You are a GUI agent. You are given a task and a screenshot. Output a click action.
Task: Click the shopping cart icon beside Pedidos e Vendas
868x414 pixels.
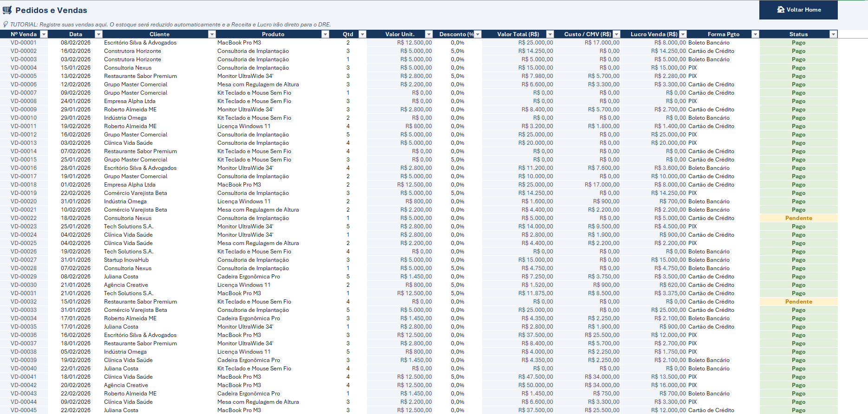[7, 10]
